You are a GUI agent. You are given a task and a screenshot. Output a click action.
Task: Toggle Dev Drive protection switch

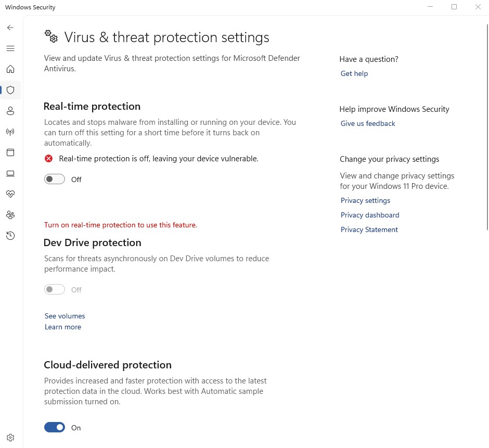coord(55,289)
